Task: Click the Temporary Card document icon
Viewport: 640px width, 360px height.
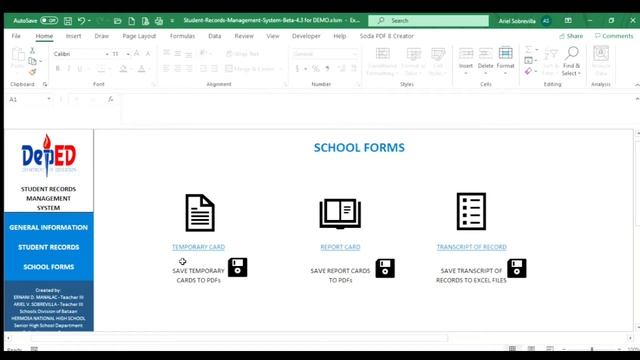Action: click(x=200, y=213)
